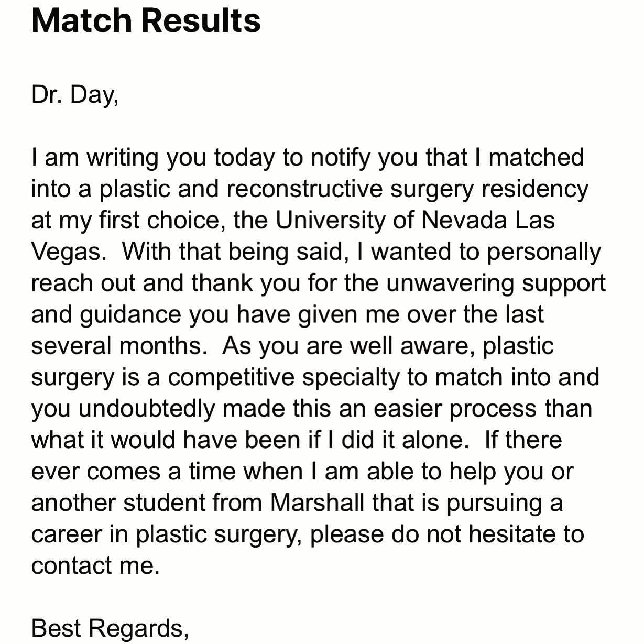Click 'plastic and reconstructive surgery residency' text
Viewport: 644px width, 644px height.
344,189
